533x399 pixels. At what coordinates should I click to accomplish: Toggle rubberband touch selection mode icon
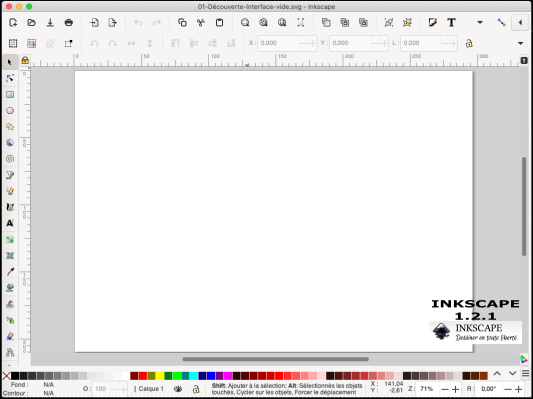(x=68, y=44)
